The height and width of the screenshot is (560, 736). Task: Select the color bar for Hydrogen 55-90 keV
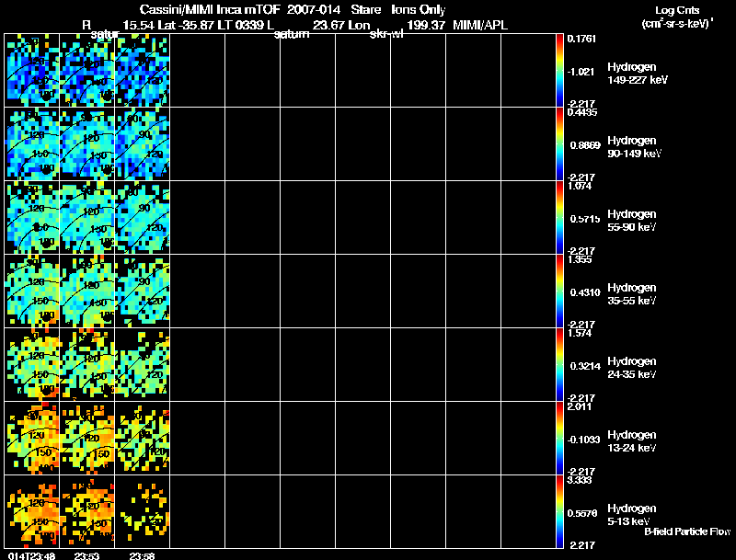pos(559,218)
